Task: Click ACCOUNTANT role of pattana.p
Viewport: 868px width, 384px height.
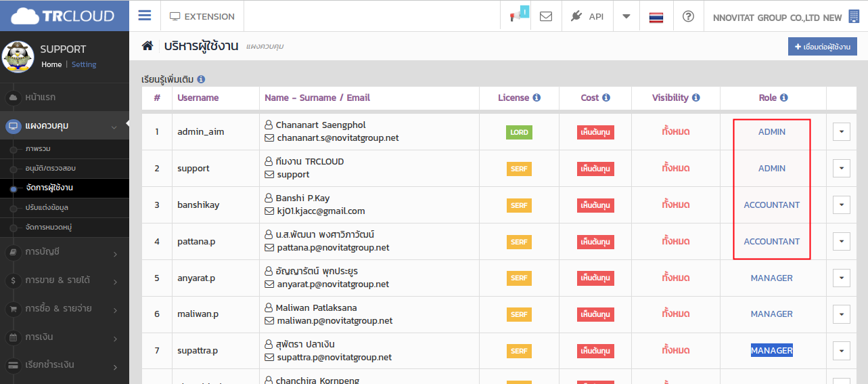Action: [772, 242]
